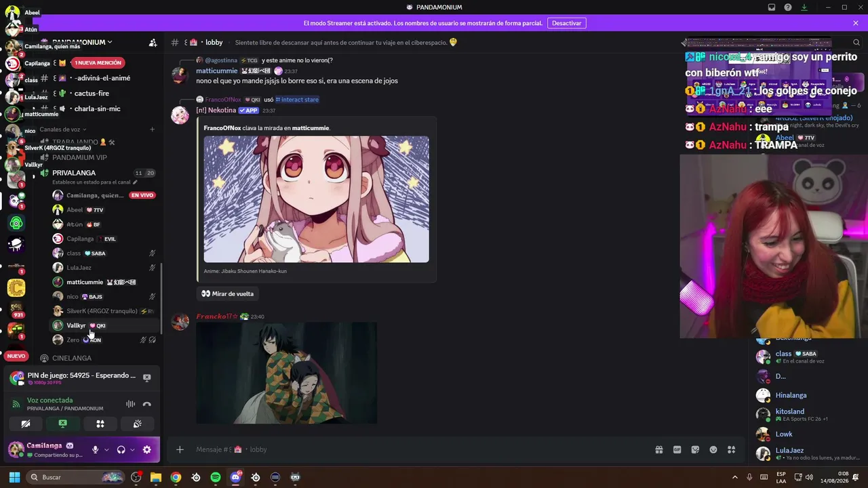Screen dimensions: 868x488
Task: Open the Nekotina bot profile name
Action: (x=216, y=110)
